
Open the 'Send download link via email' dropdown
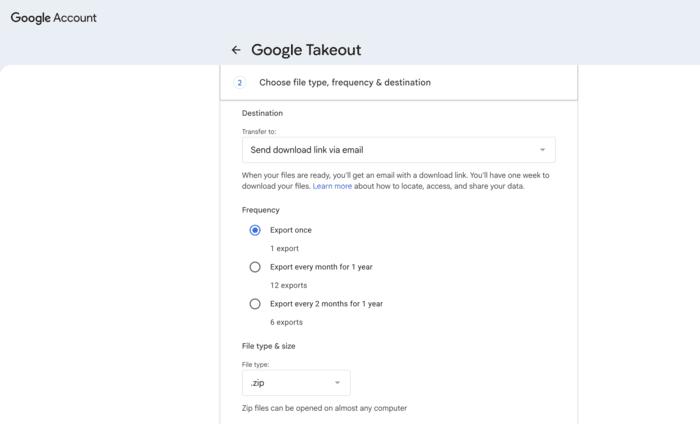pos(398,150)
